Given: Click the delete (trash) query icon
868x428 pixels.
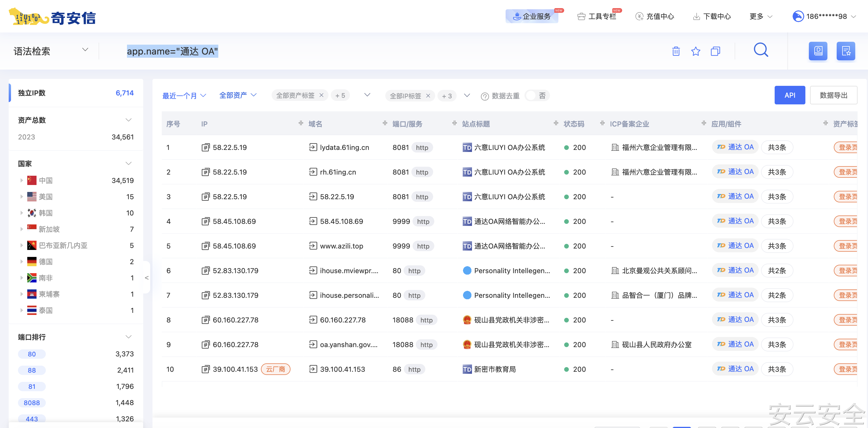Looking at the screenshot, I should point(675,51).
